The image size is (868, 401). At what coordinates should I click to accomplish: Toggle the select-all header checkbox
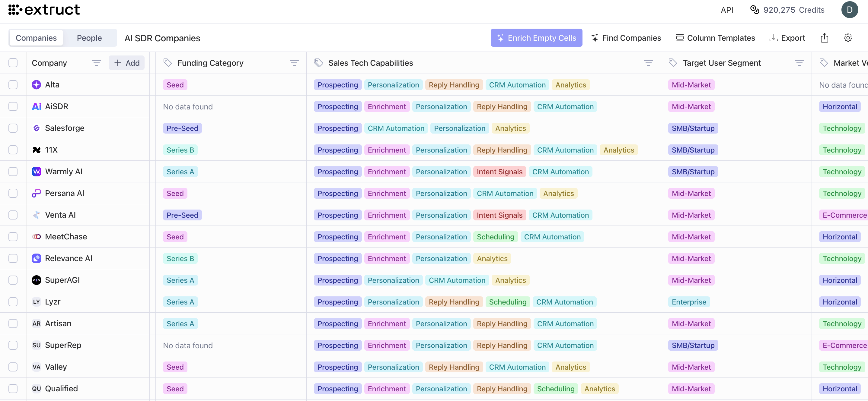coord(13,63)
